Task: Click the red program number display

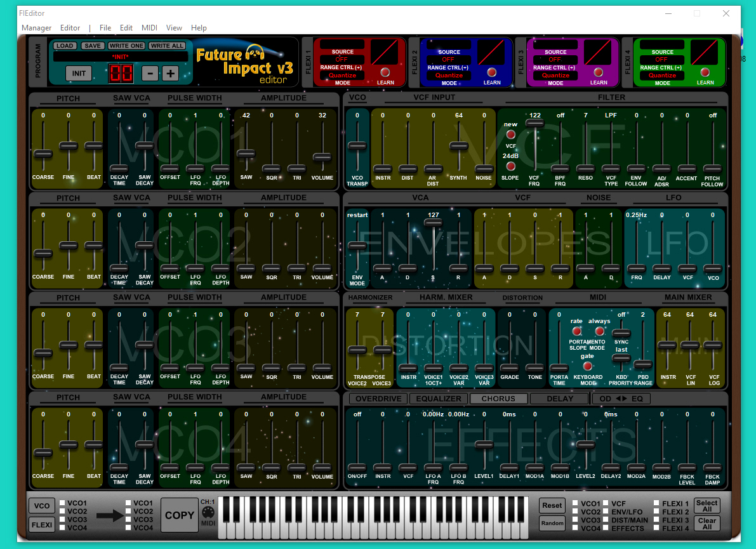Action: (x=121, y=73)
